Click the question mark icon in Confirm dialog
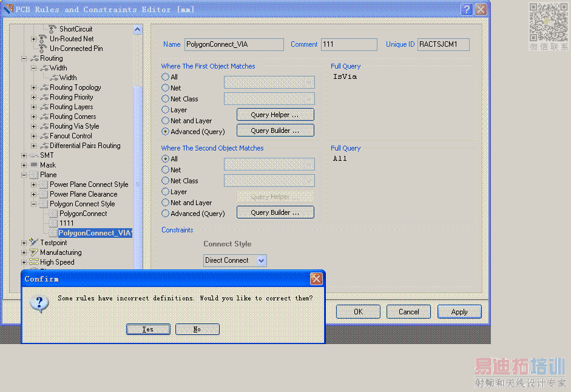571x392 pixels. [39, 303]
